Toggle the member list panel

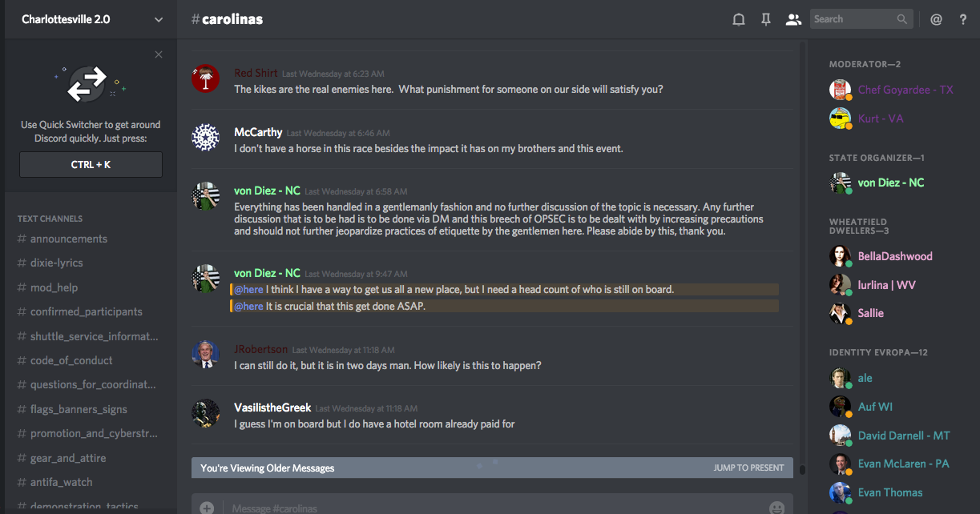tap(793, 20)
